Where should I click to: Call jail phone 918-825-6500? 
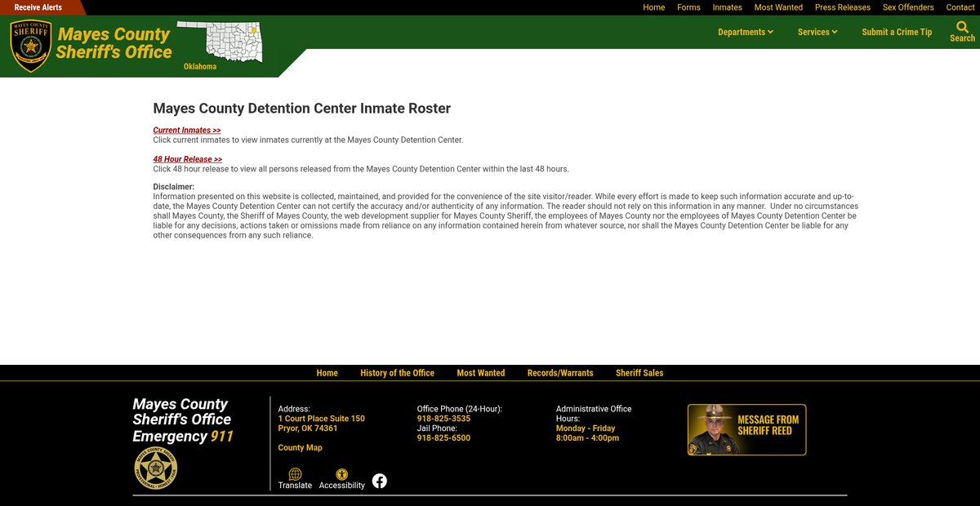click(x=443, y=438)
